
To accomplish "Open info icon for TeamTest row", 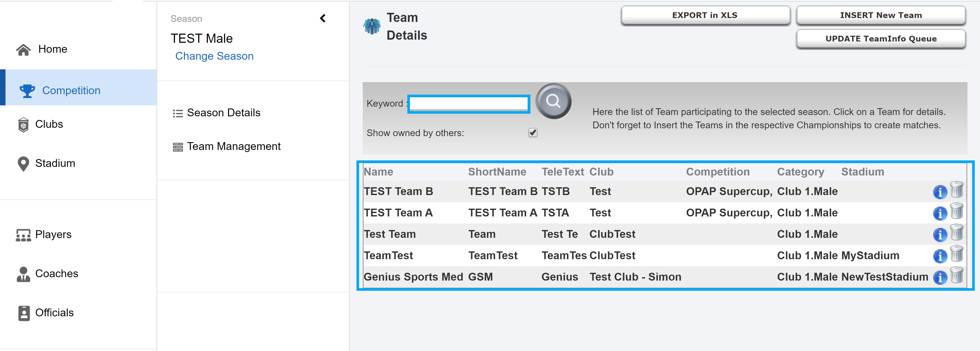I will coord(940,256).
